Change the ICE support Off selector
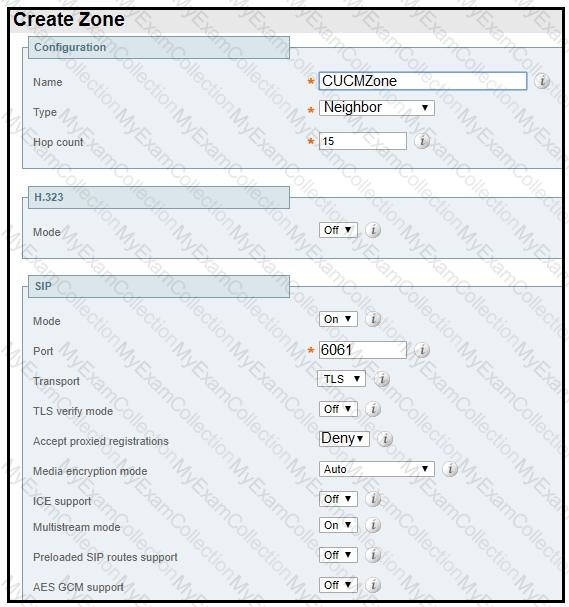This screenshot has height=607, width=569. pos(338,499)
